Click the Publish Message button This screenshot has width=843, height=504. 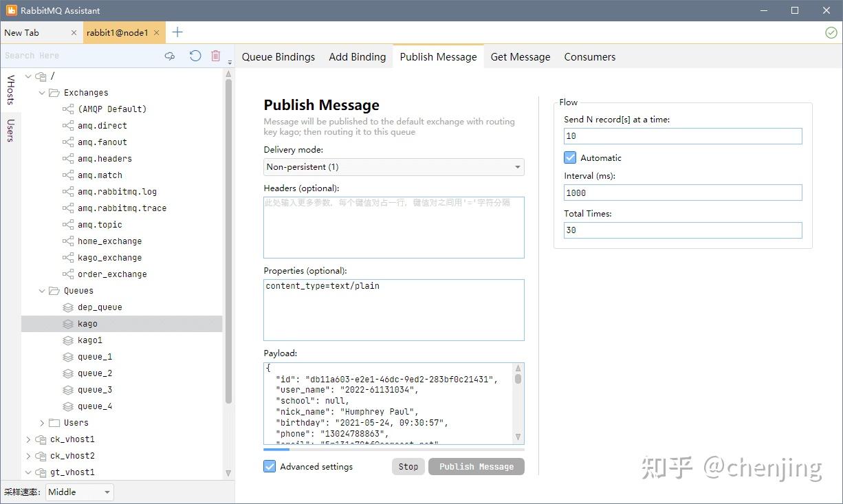(x=477, y=467)
